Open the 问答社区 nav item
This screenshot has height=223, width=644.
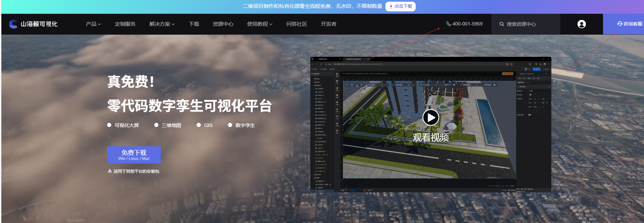click(x=297, y=24)
